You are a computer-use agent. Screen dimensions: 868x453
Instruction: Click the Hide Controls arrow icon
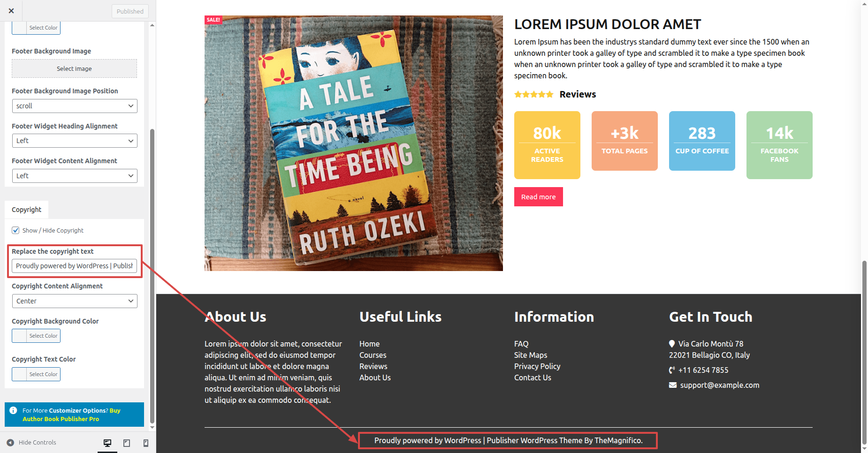(x=10, y=442)
